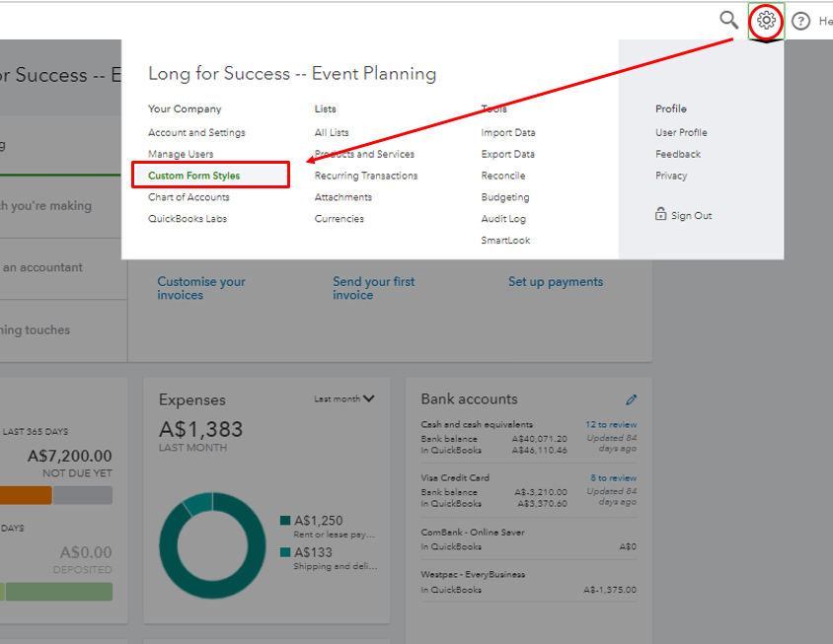This screenshot has width=833, height=644.
Task: Click the Reconcile menu entry
Action: [503, 176]
